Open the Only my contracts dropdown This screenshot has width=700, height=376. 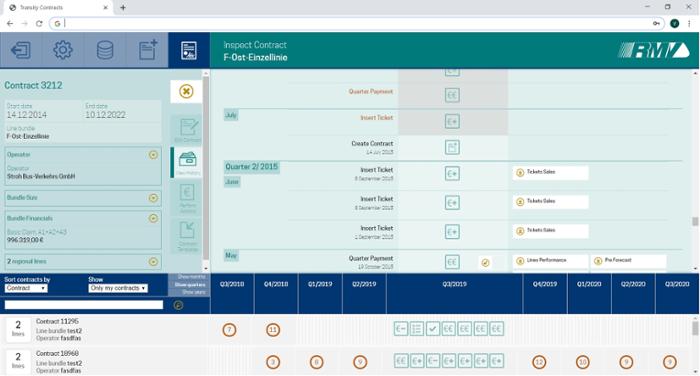[x=118, y=288]
